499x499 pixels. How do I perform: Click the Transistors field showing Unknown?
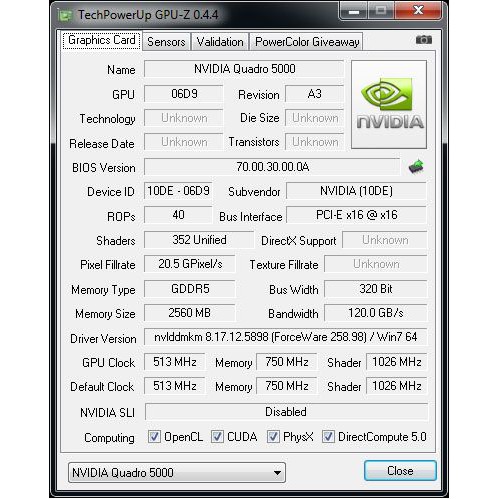tap(314, 142)
